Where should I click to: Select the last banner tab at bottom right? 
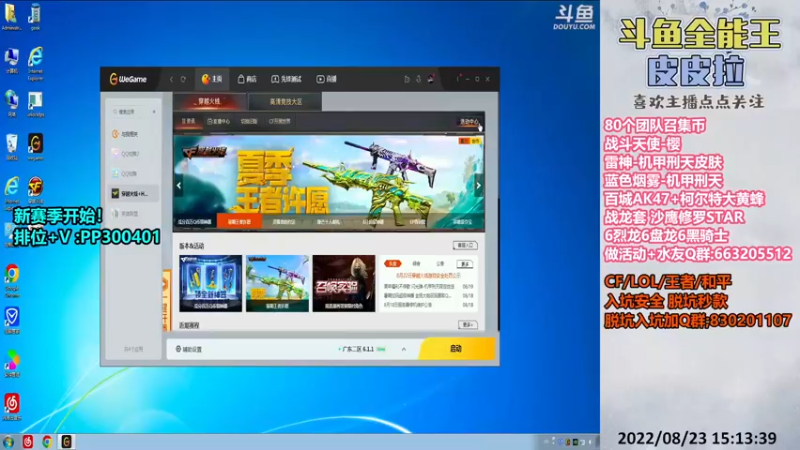coord(462,222)
